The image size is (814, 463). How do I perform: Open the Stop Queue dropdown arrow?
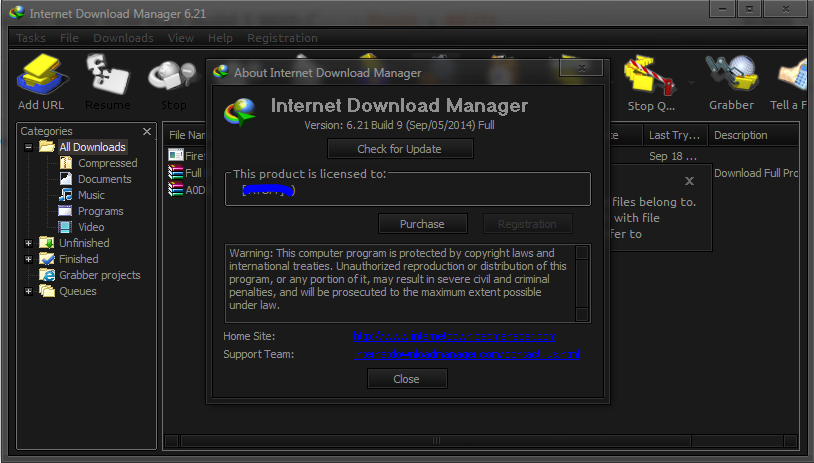coord(691,83)
